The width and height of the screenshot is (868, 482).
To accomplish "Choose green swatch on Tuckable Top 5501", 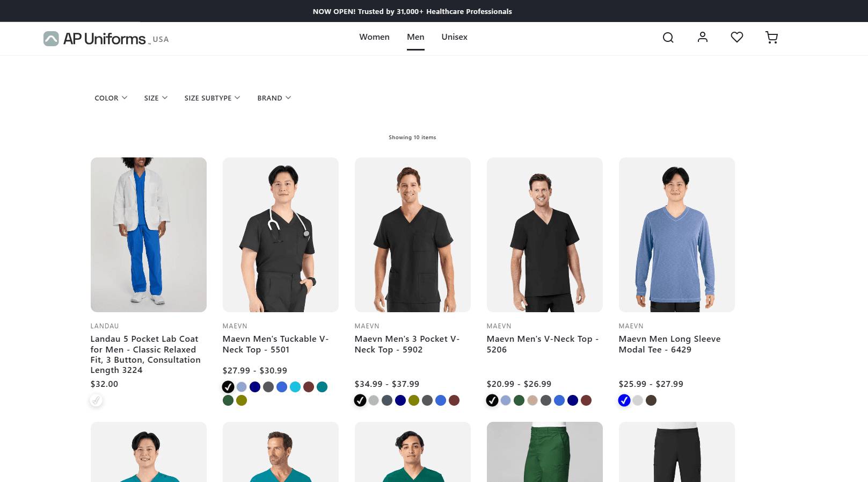I will 228,400.
